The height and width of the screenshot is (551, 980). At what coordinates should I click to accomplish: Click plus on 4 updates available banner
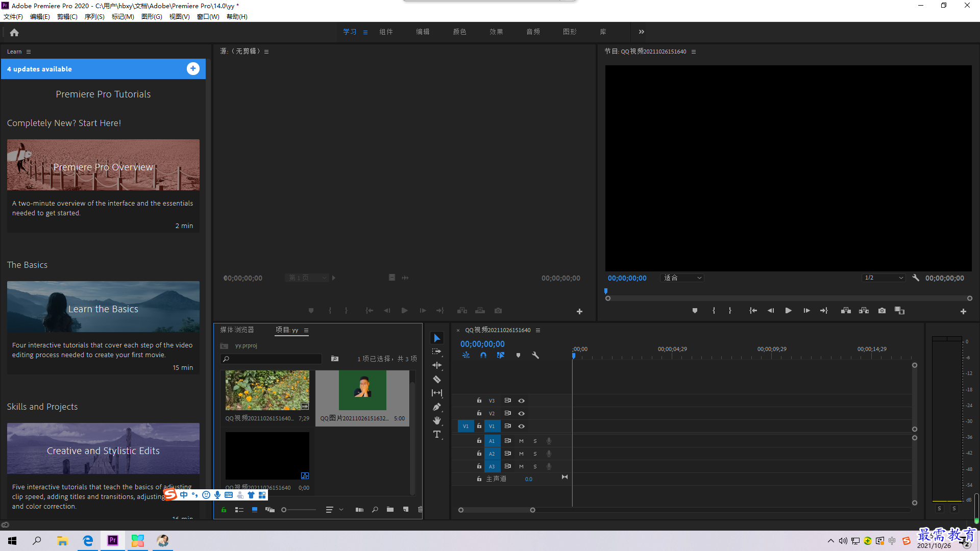tap(193, 69)
